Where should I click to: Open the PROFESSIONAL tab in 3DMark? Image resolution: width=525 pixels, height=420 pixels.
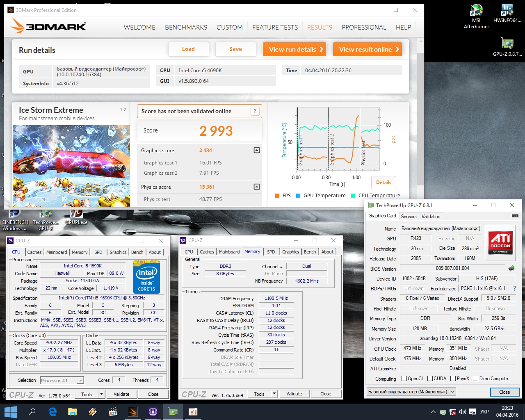click(364, 27)
